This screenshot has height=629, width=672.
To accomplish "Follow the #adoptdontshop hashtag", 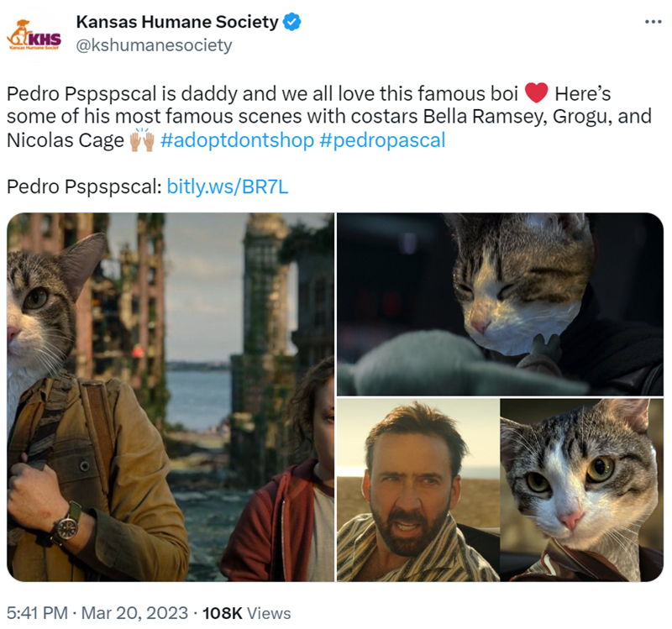I will pos(237,140).
